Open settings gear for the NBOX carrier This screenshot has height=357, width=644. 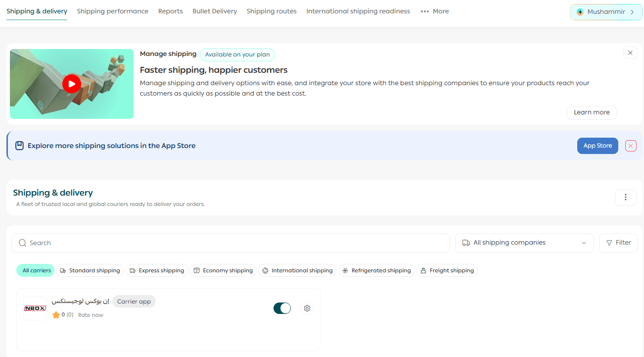point(307,308)
